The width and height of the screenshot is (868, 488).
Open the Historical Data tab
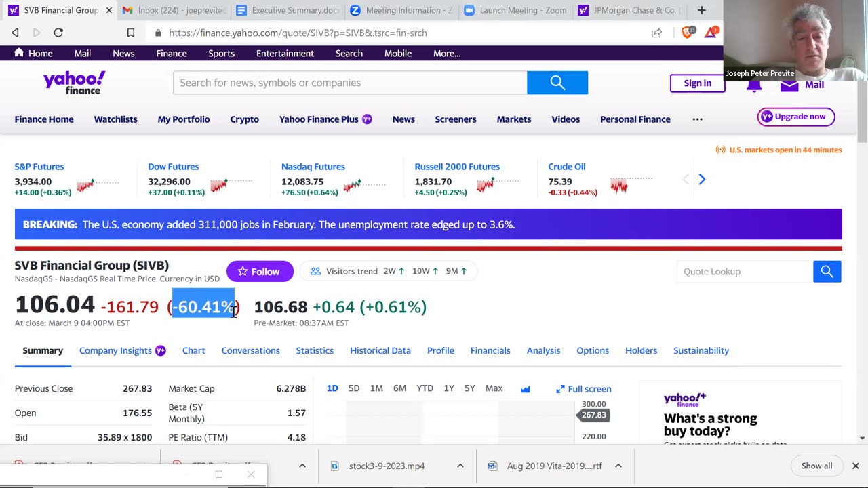click(380, 350)
